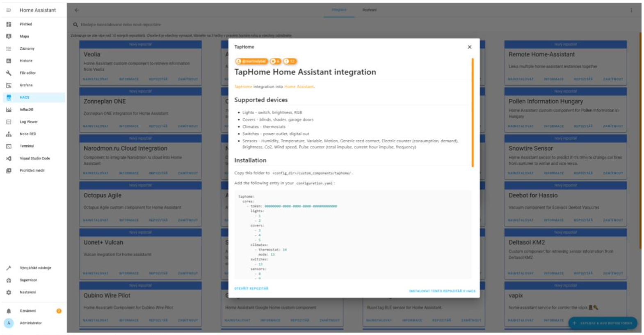Open the Node-RED sidebar icon
The image size is (644, 335).
tap(9, 134)
